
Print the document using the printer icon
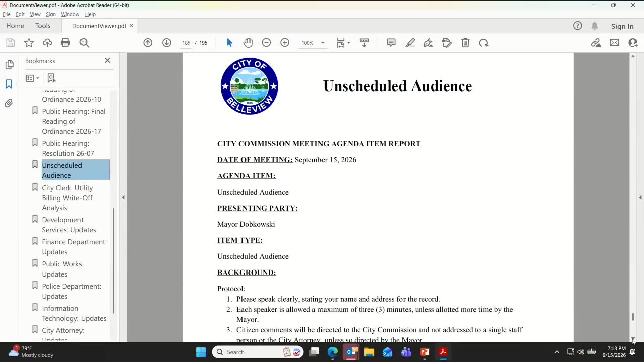pyautogui.click(x=65, y=43)
